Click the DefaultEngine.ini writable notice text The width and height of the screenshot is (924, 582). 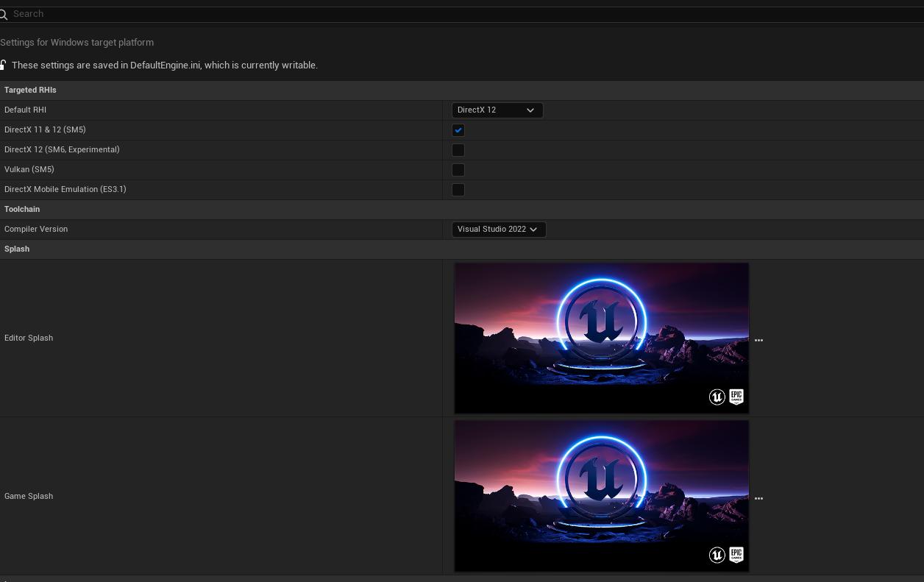[165, 65]
